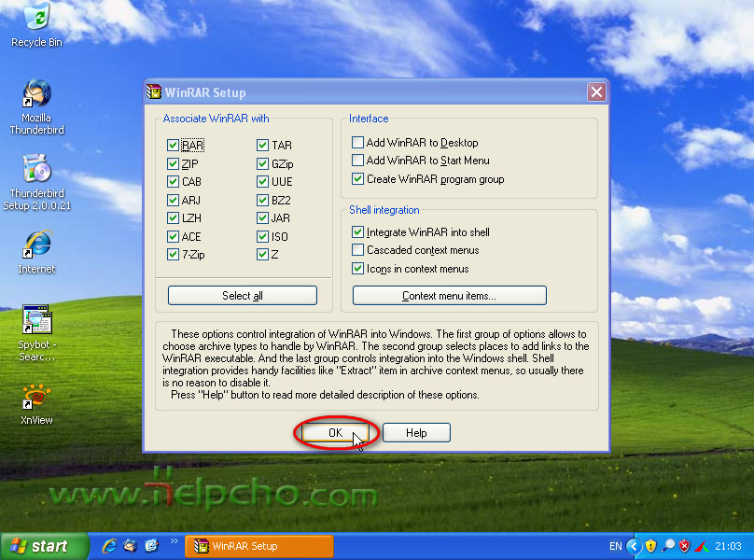The height and width of the screenshot is (560, 754).
Task: Select the Internet Explorer desktop icon
Action: (x=36, y=252)
